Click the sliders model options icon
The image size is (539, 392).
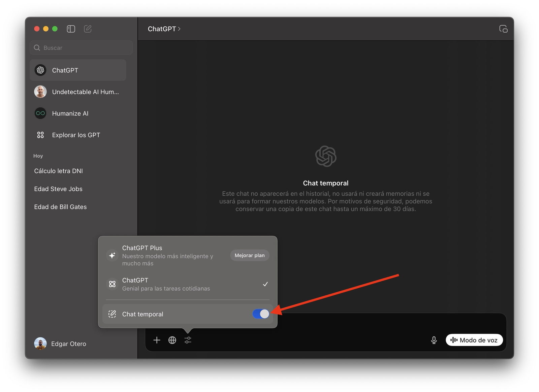[188, 340]
